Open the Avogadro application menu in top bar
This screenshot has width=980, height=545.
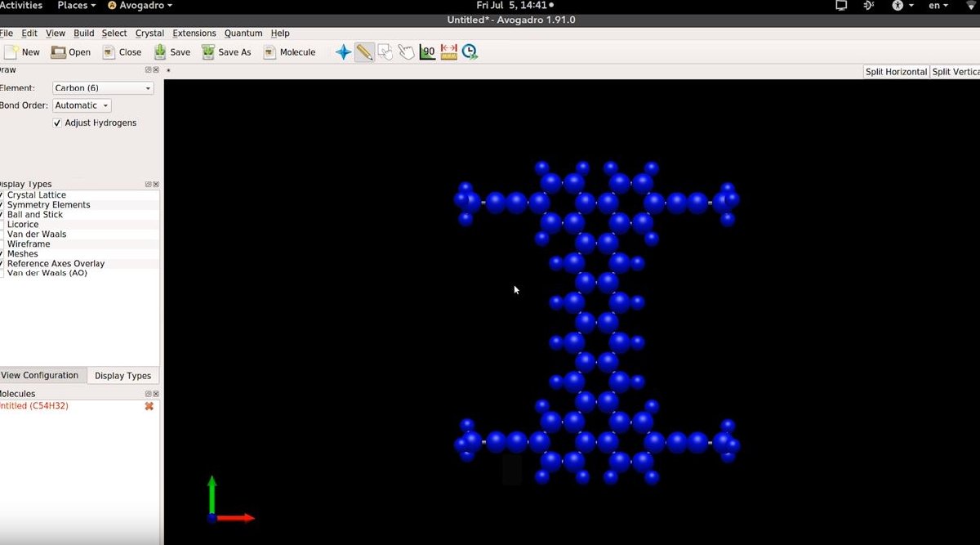[x=140, y=6]
